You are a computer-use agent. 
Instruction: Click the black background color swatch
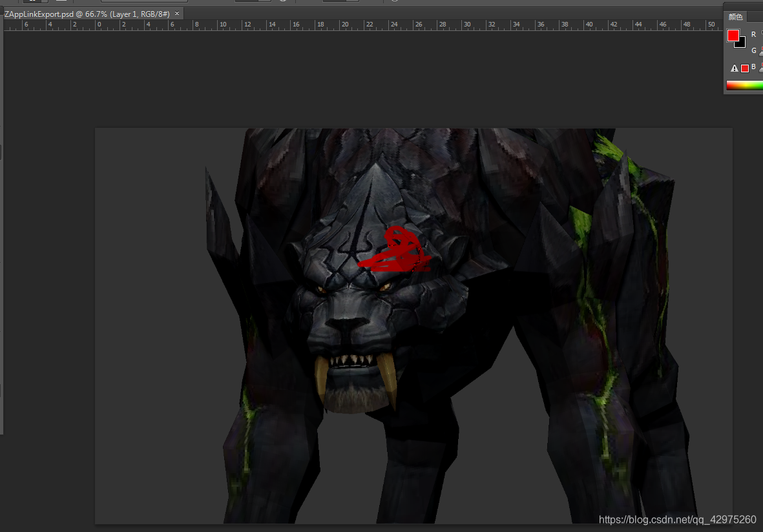741,44
